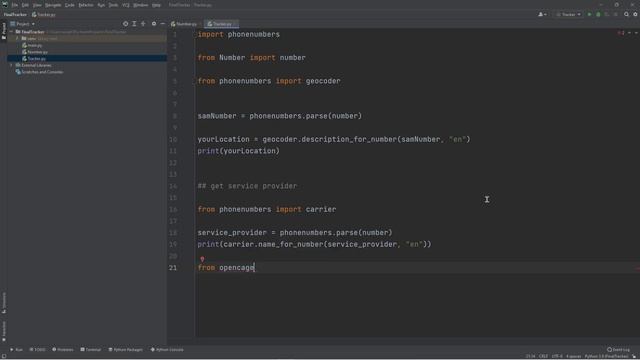The width and height of the screenshot is (640, 360).
Task: Run the Tracker configuration with green play icon
Action: coord(589,15)
